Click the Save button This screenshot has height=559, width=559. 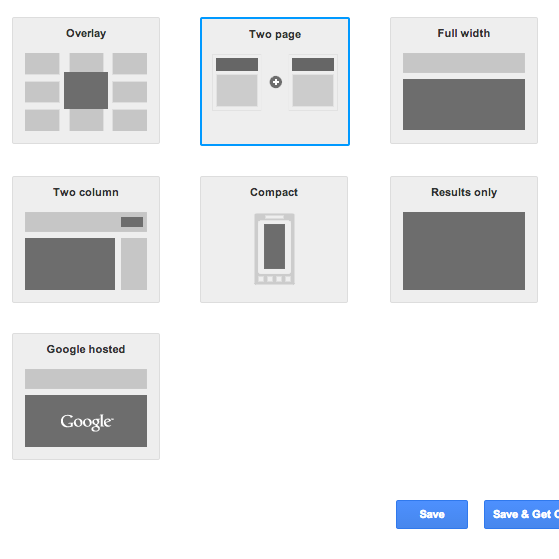pos(432,514)
